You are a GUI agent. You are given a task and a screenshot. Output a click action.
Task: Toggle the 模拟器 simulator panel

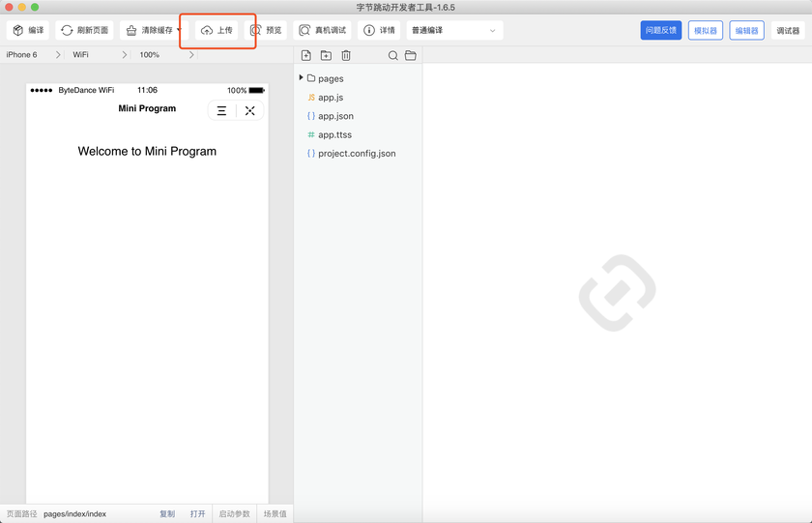(706, 30)
